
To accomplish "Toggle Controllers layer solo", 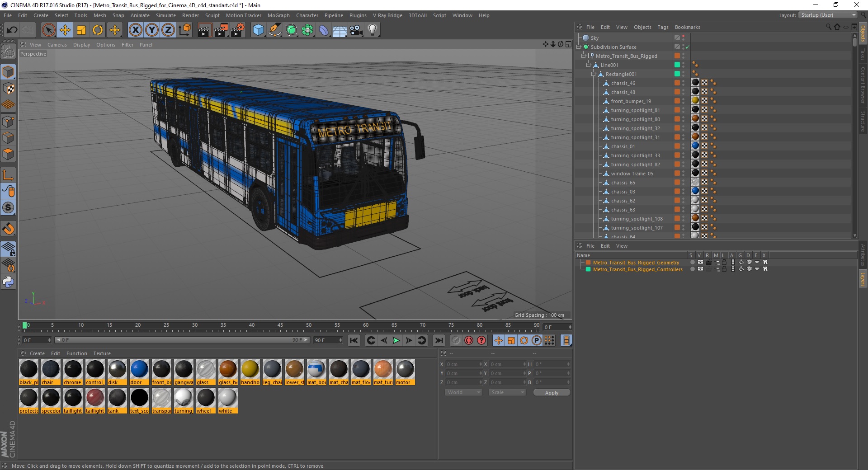I will (692, 269).
